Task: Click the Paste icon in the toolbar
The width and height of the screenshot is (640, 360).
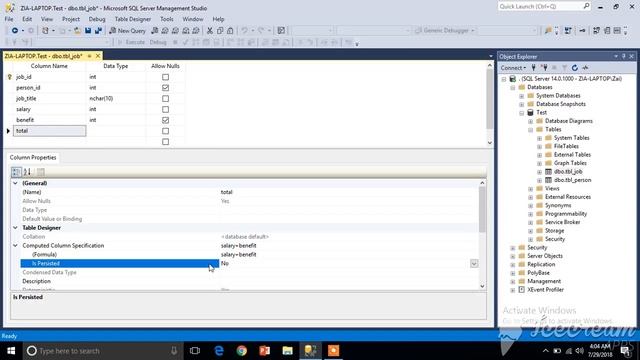Action: (230, 31)
